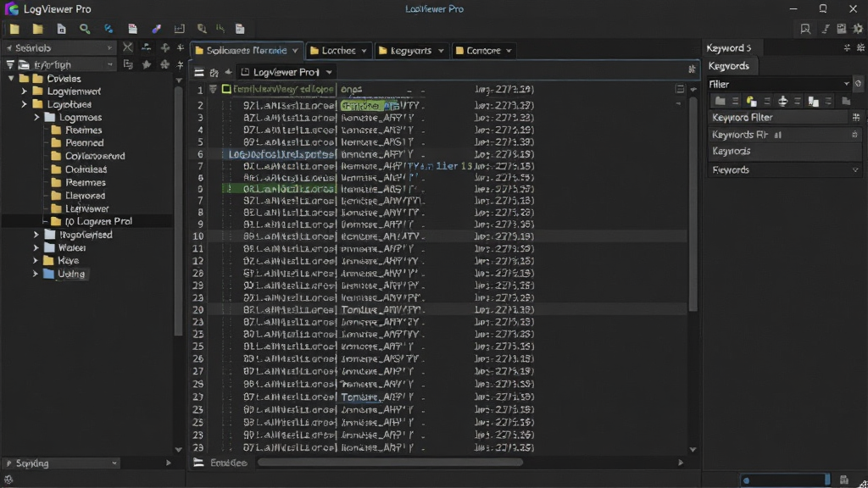Click the first gray folder icon under Filter
Screen dimensions: 868x488
coord(720,101)
